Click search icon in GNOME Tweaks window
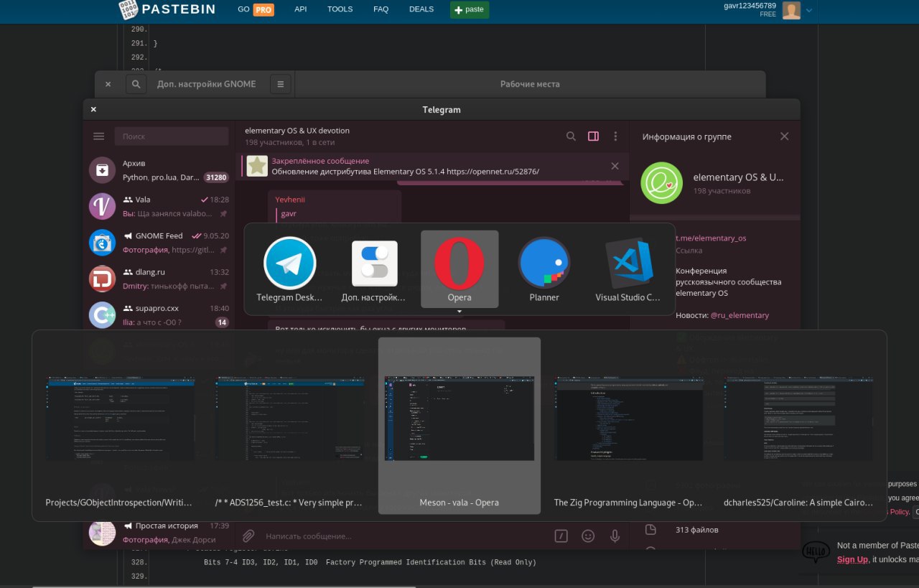Screen dimensions: 919x588 [135, 84]
